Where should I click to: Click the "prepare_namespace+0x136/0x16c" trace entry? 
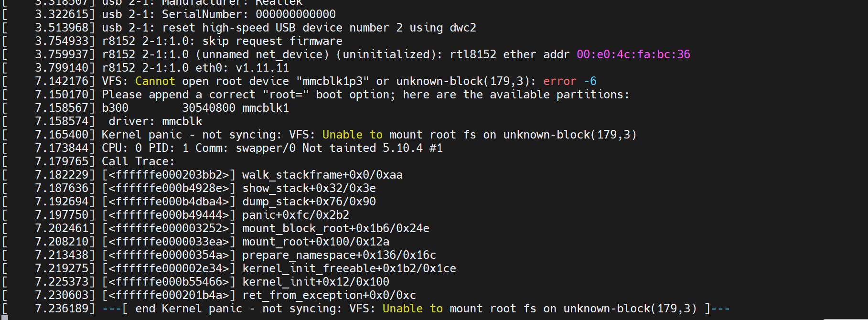[x=339, y=255]
